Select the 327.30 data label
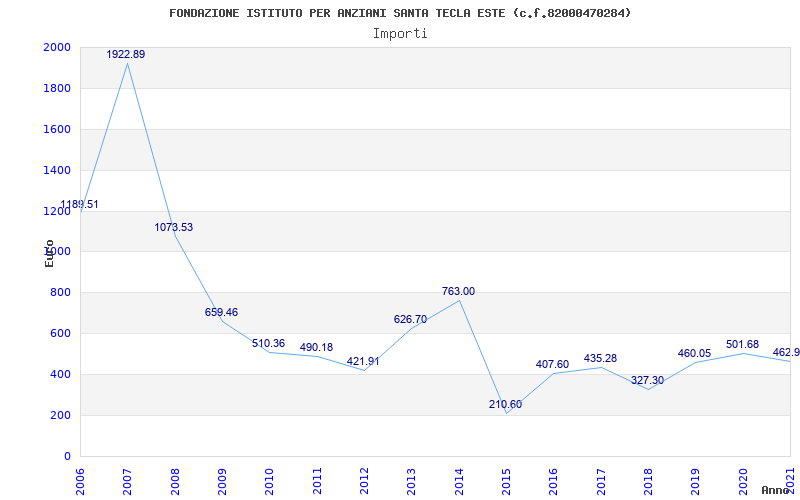The height and width of the screenshot is (500, 800). click(647, 381)
